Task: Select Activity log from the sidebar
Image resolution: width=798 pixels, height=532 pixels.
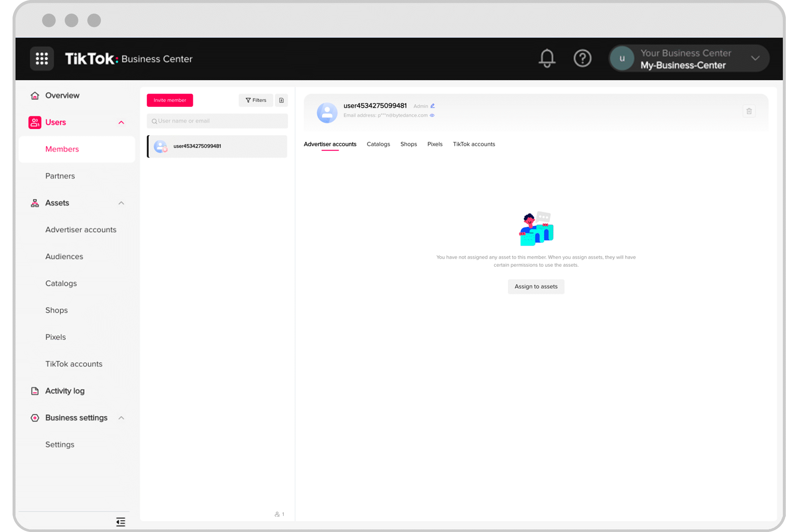Action: click(x=65, y=391)
